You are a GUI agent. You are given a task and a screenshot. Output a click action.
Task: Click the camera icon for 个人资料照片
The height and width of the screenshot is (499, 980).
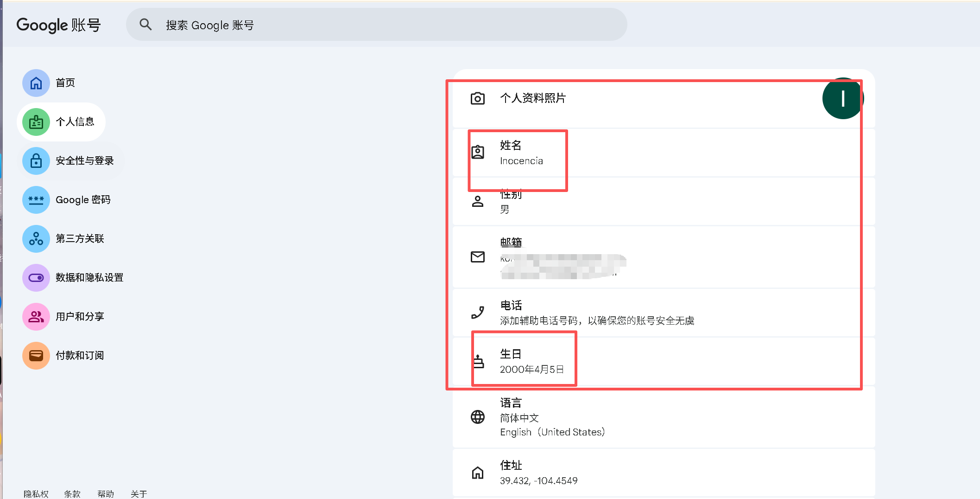point(478,98)
